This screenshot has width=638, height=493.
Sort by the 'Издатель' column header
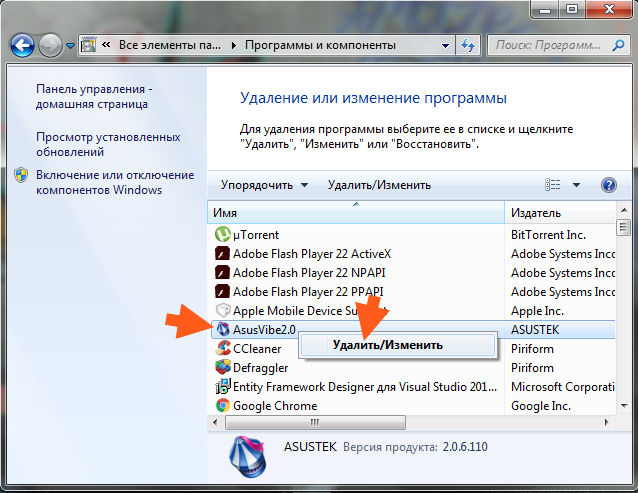pos(560,212)
